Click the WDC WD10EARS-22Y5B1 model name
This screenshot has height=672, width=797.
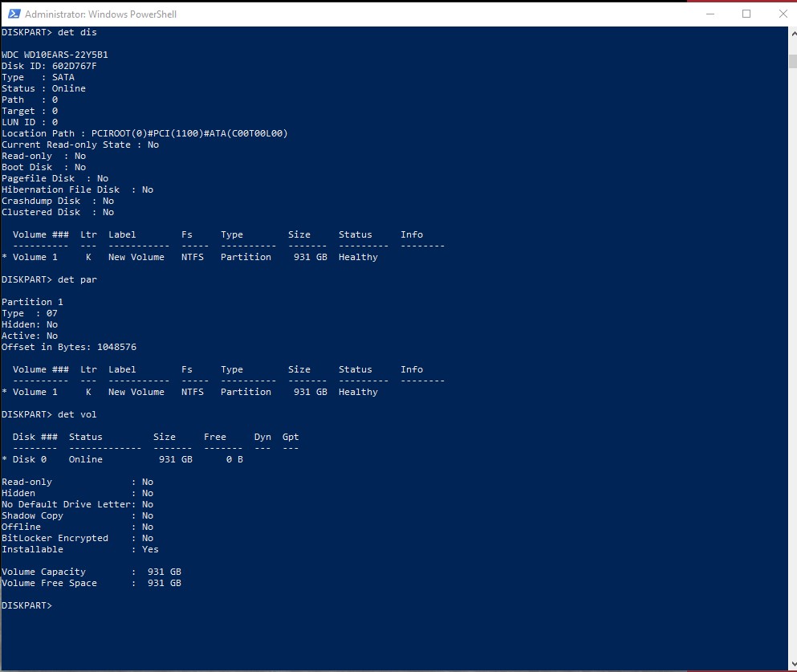[55, 55]
